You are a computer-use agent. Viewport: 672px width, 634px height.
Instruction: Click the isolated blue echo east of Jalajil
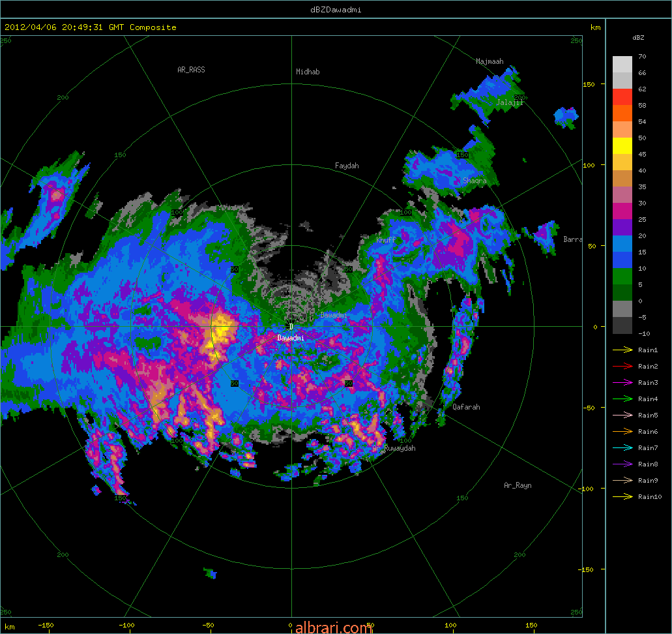click(566, 117)
